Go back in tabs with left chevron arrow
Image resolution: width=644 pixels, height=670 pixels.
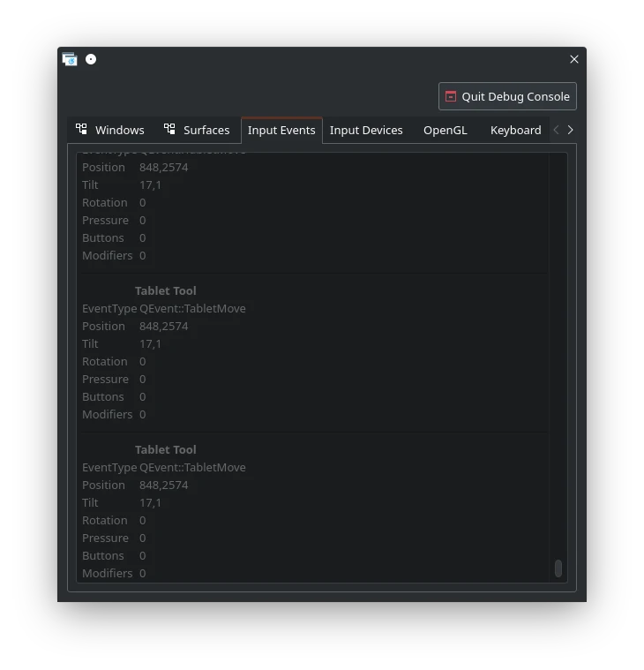tap(556, 130)
